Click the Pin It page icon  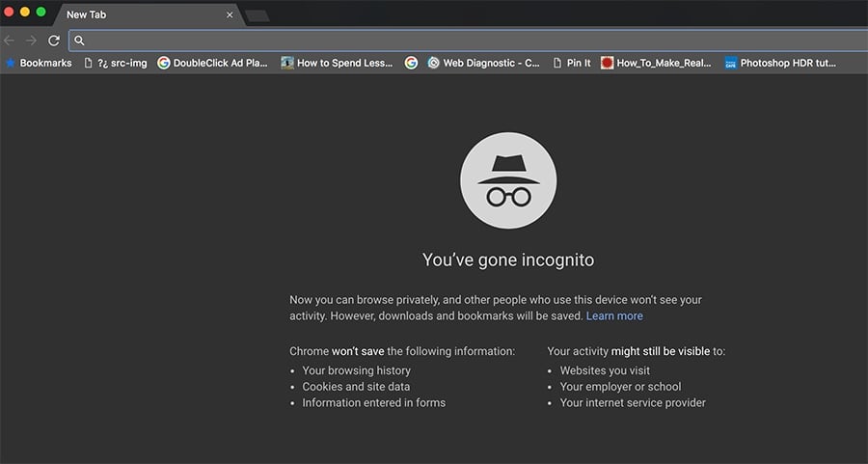pos(557,63)
